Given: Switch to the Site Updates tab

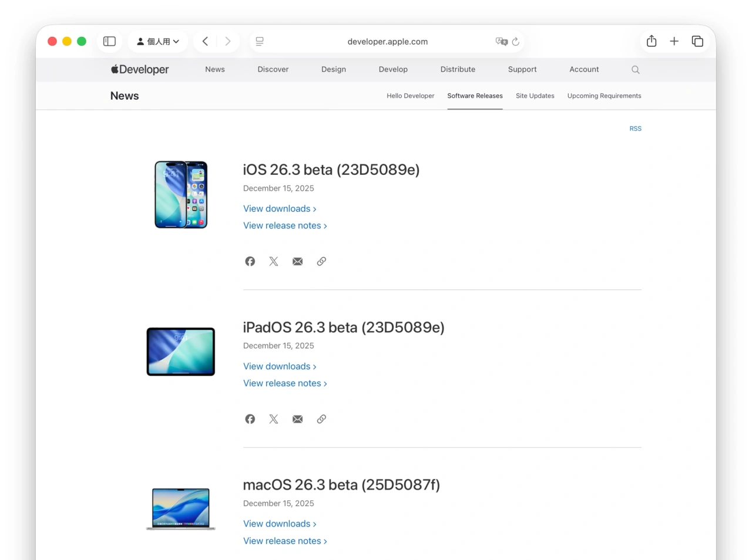Looking at the screenshot, I should (535, 96).
